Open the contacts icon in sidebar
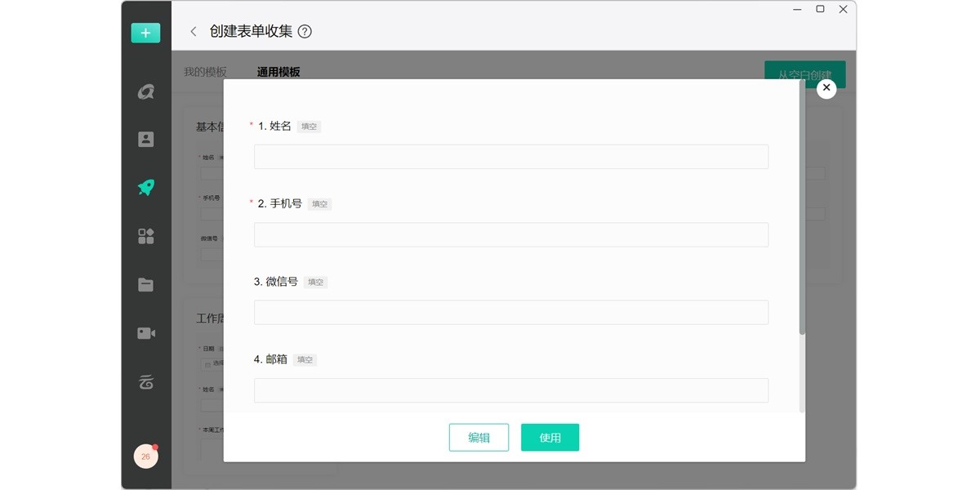The image size is (980, 490). pos(145,139)
